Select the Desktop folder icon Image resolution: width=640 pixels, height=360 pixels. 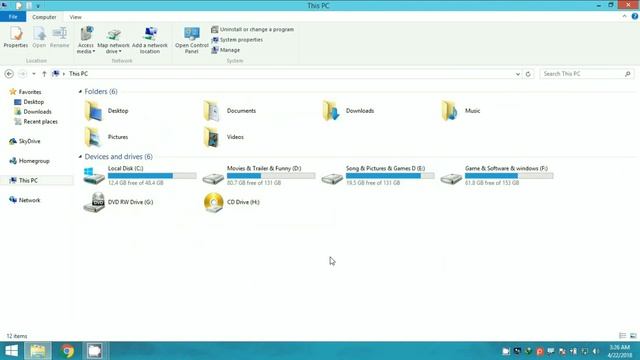click(x=93, y=111)
